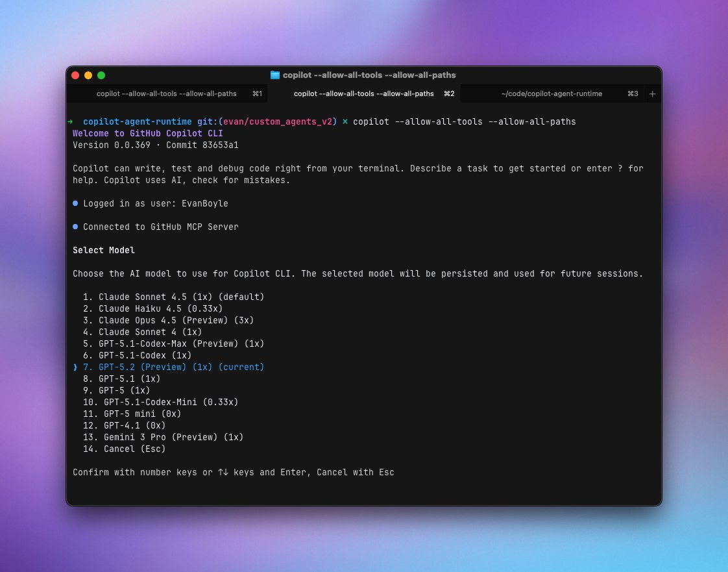Image resolution: width=728 pixels, height=572 pixels.
Task: Click the blue bullet beside Connected to GitHub
Action: coord(75,227)
